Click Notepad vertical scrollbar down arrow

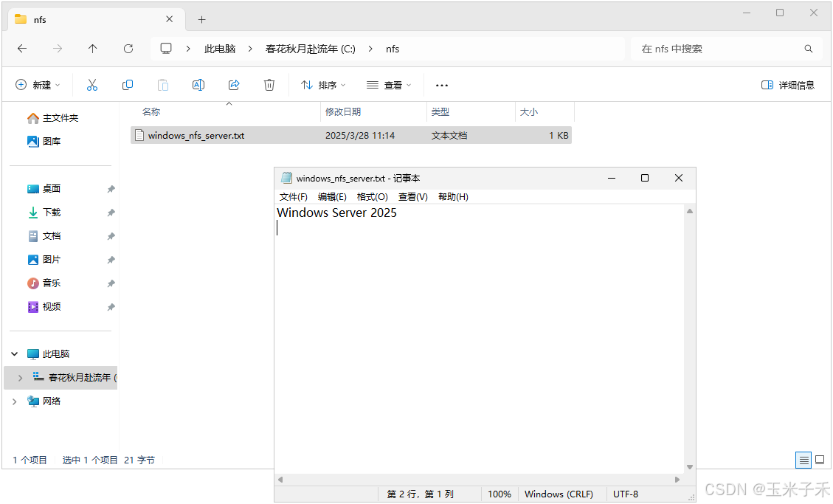tap(690, 467)
